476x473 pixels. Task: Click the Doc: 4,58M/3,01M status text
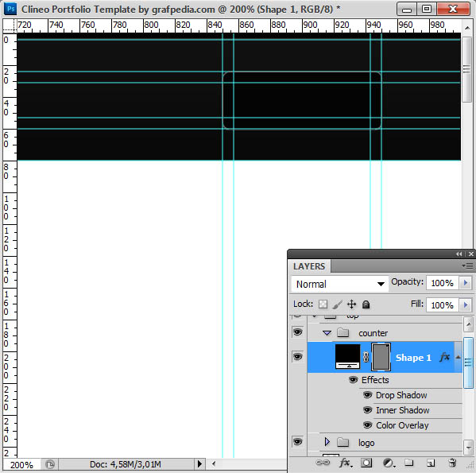point(125,464)
